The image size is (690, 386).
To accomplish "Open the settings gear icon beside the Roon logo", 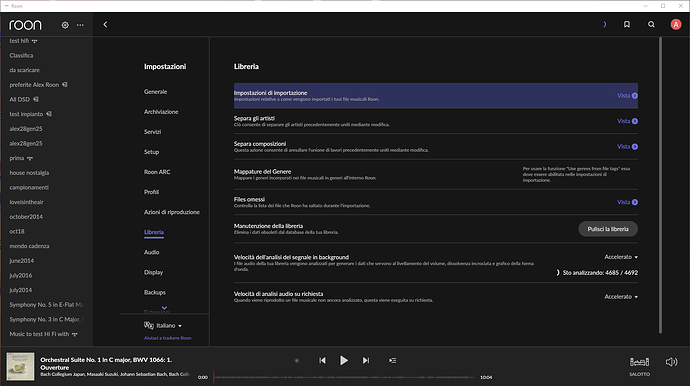I will (65, 25).
